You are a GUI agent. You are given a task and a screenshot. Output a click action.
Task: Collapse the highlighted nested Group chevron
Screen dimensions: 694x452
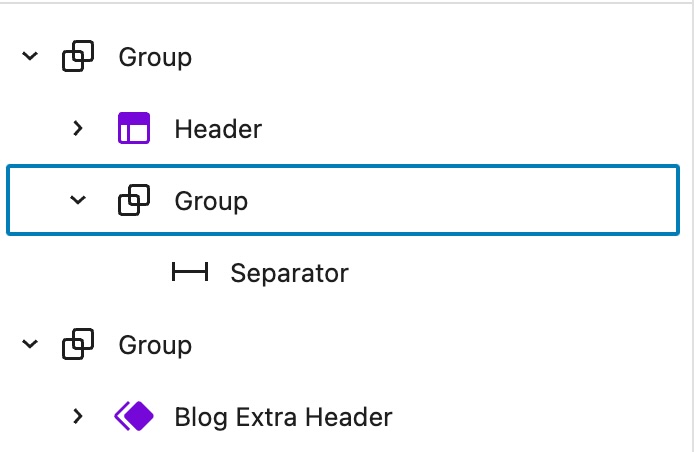coord(78,201)
